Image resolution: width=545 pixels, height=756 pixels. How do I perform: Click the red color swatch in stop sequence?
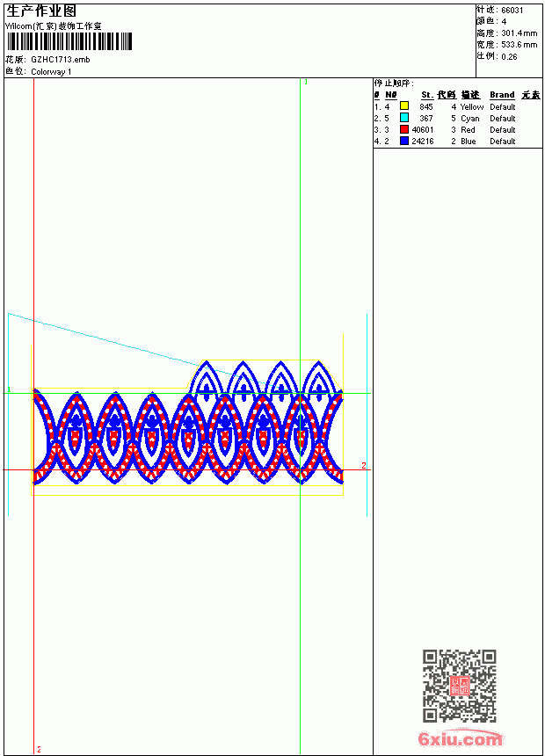404,129
